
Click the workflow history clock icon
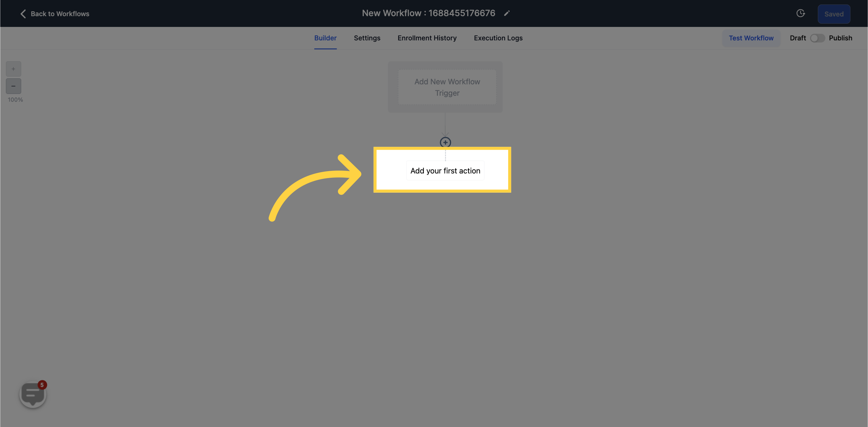(x=801, y=13)
